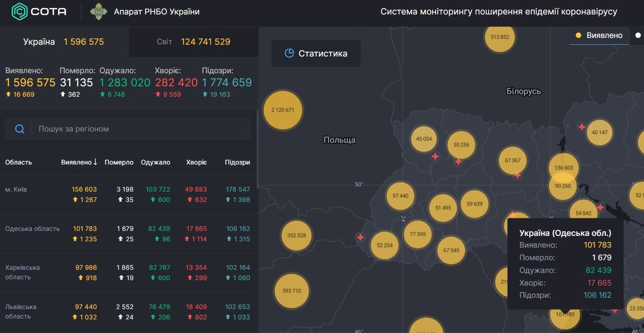
Task: Select the white-dot map layer option
Action: pos(638,35)
